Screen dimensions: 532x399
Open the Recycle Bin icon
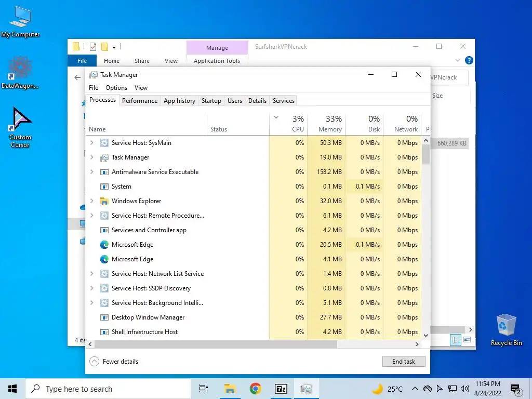pyautogui.click(x=506, y=330)
